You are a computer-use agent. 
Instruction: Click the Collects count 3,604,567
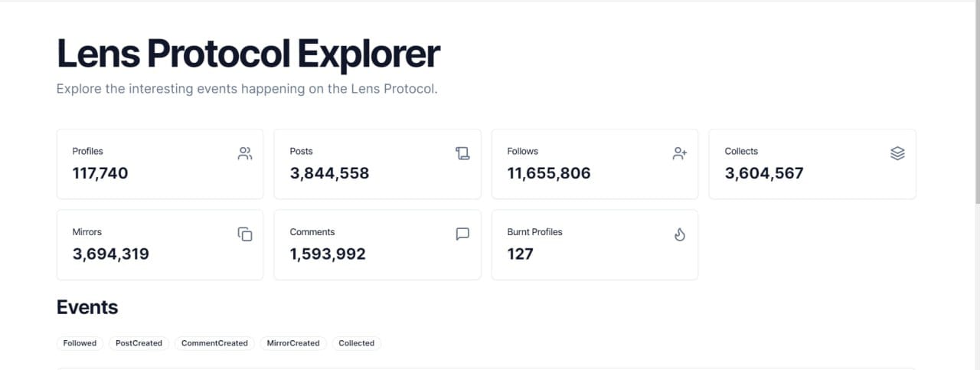click(764, 173)
